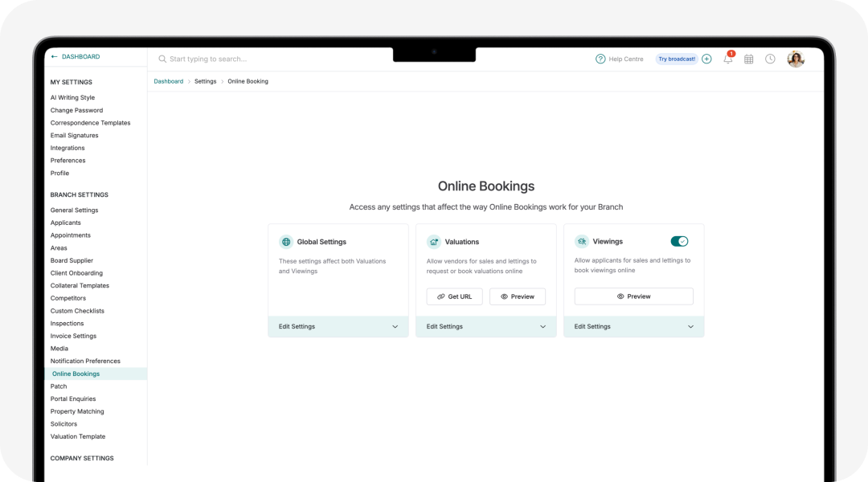The width and height of the screenshot is (868, 482).
Task: Open Collateral Templates in sidebar
Action: click(80, 285)
